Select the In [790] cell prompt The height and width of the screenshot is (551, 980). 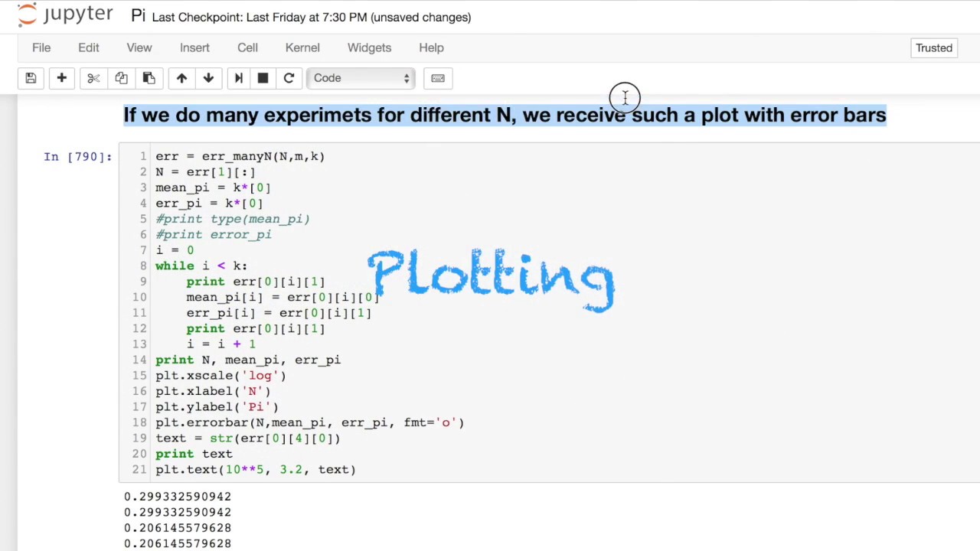pyautogui.click(x=77, y=156)
